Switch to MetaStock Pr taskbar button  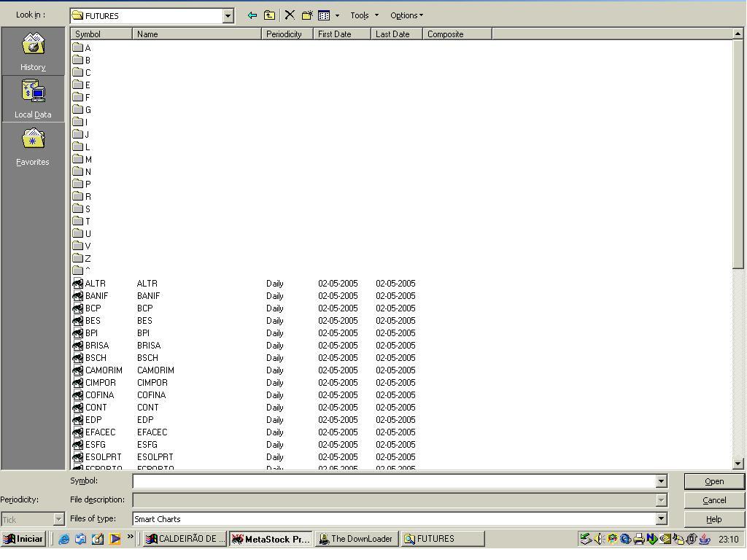coord(271,539)
